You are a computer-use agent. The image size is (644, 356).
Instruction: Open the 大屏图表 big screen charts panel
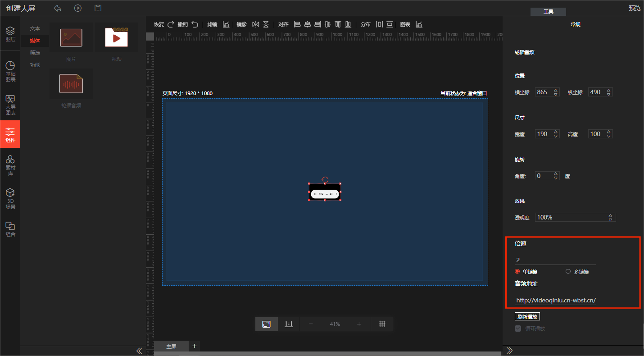[10, 105]
